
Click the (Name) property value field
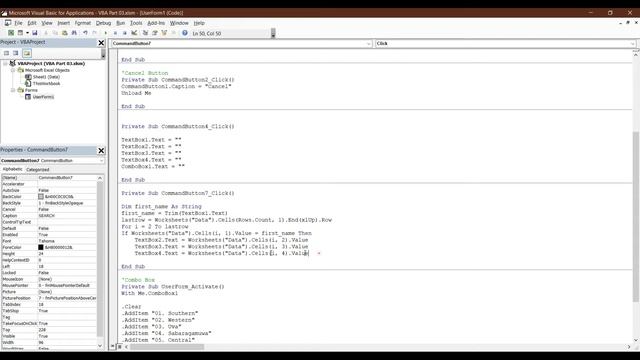67,178
